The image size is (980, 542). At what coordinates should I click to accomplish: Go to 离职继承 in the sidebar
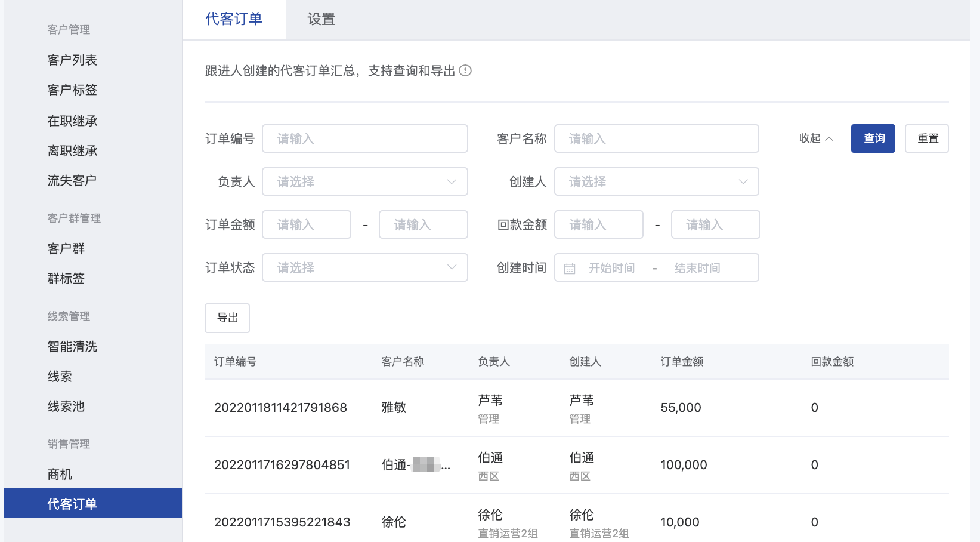tap(72, 150)
